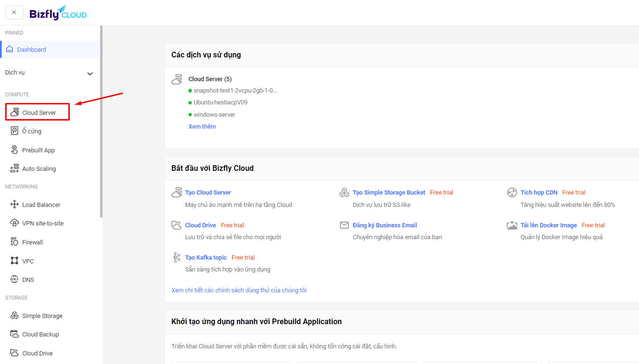Click the trial policy details link
The width and height of the screenshot is (639, 364).
(x=239, y=290)
